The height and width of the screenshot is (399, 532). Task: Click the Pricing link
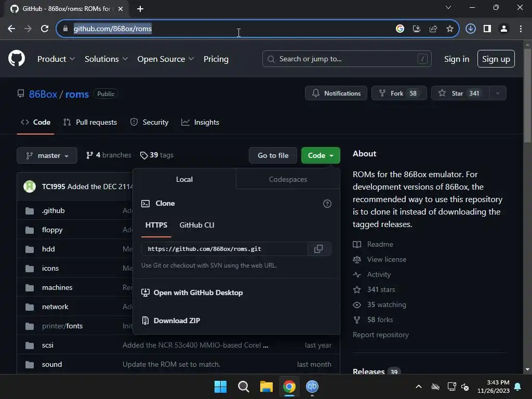point(216,59)
